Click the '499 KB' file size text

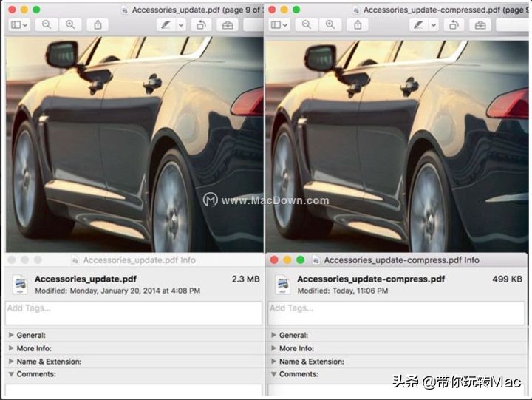point(507,279)
